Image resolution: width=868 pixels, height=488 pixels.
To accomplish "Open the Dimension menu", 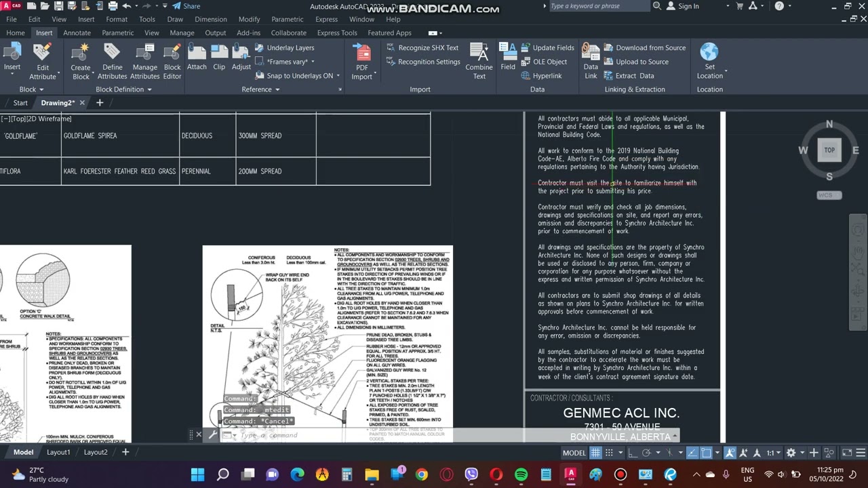I will click(210, 19).
